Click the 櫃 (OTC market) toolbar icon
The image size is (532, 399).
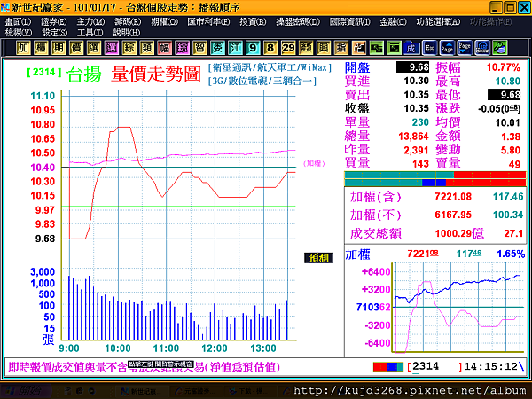41,48
